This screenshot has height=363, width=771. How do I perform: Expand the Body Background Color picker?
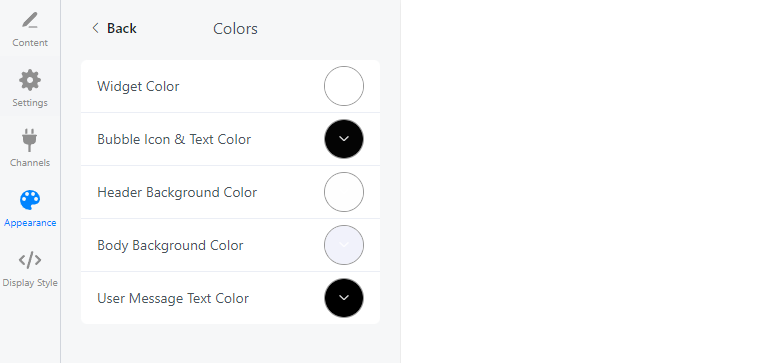coord(344,245)
